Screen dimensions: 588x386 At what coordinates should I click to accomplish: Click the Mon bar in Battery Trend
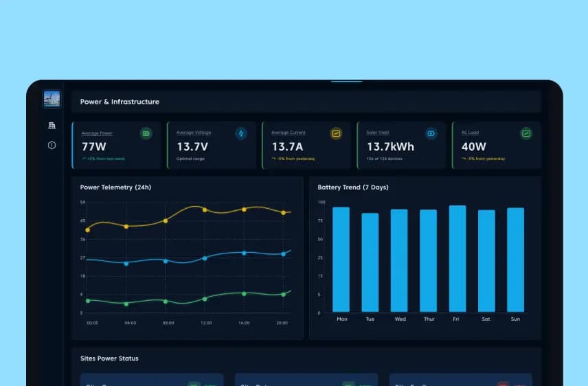pos(341,260)
